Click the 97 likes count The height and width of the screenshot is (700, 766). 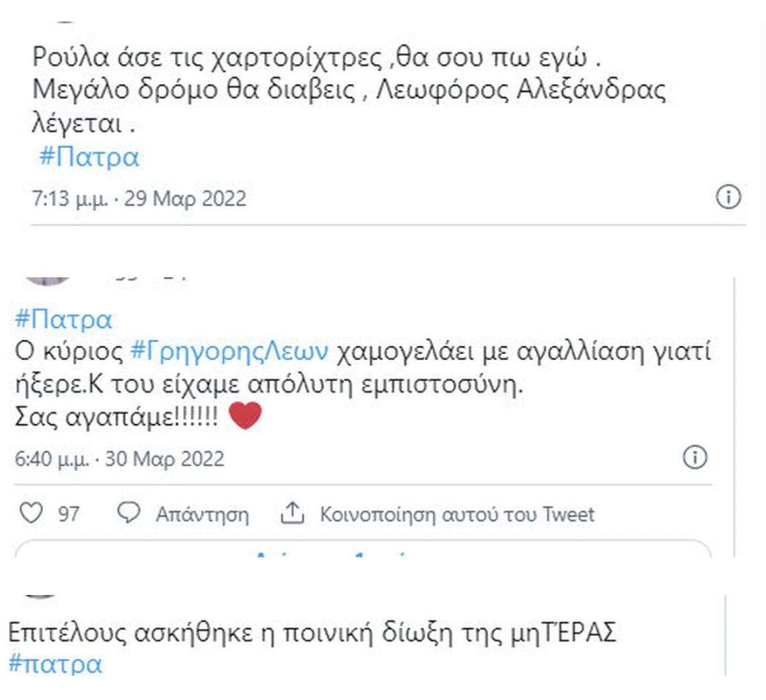68,515
